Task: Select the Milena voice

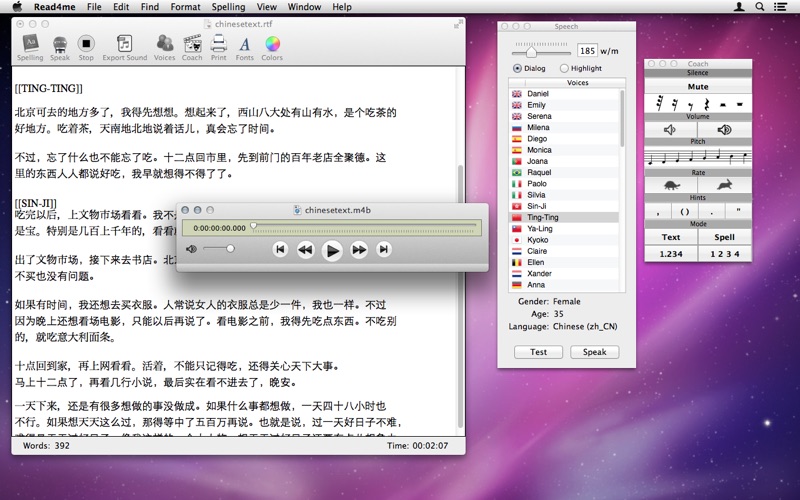Action: pyautogui.click(x=564, y=128)
